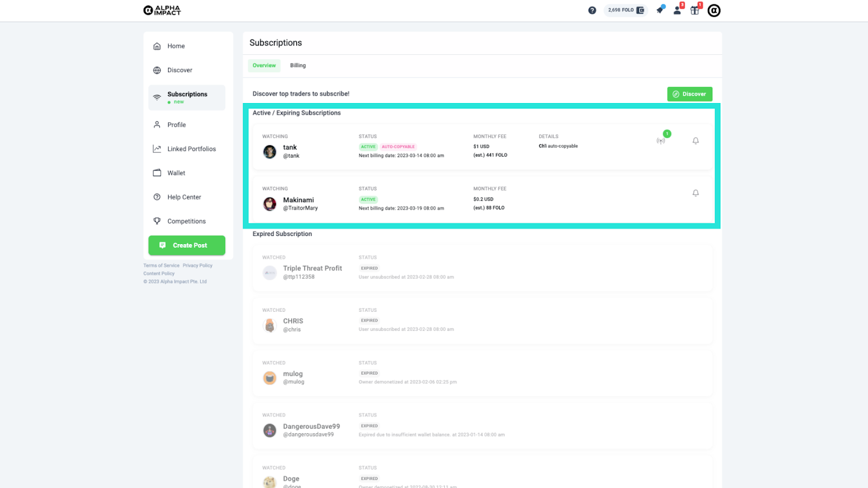Open the Terms of Service link
The image size is (868, 488).
coord(161,266)
